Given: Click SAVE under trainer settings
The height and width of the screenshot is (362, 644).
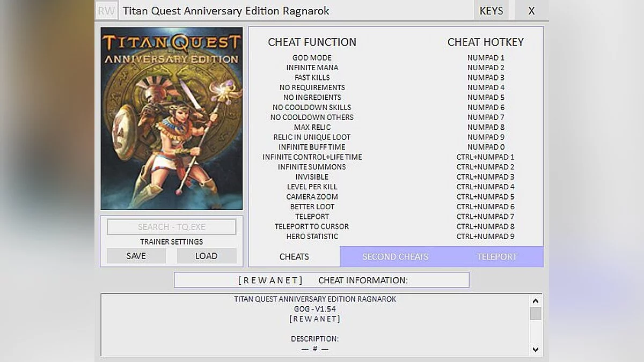Looking at the screenshot, I should tap(136, 256).
